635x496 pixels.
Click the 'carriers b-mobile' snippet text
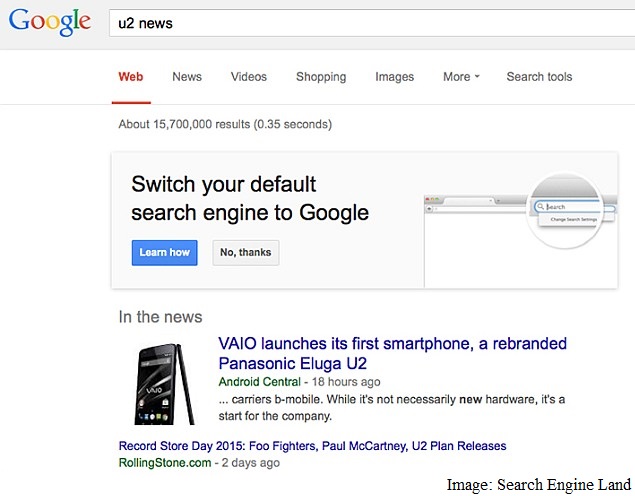click(392, 408)
